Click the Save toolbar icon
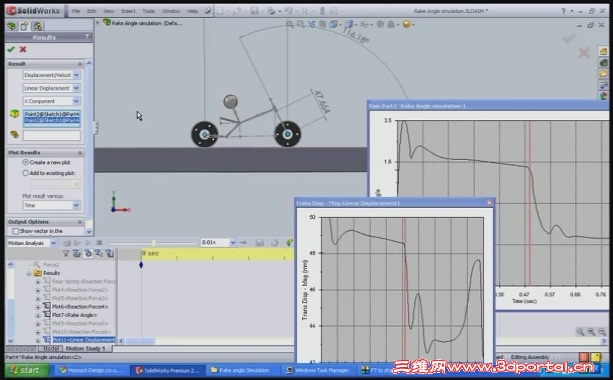This screenshot has width=613, height=380. 255,11
